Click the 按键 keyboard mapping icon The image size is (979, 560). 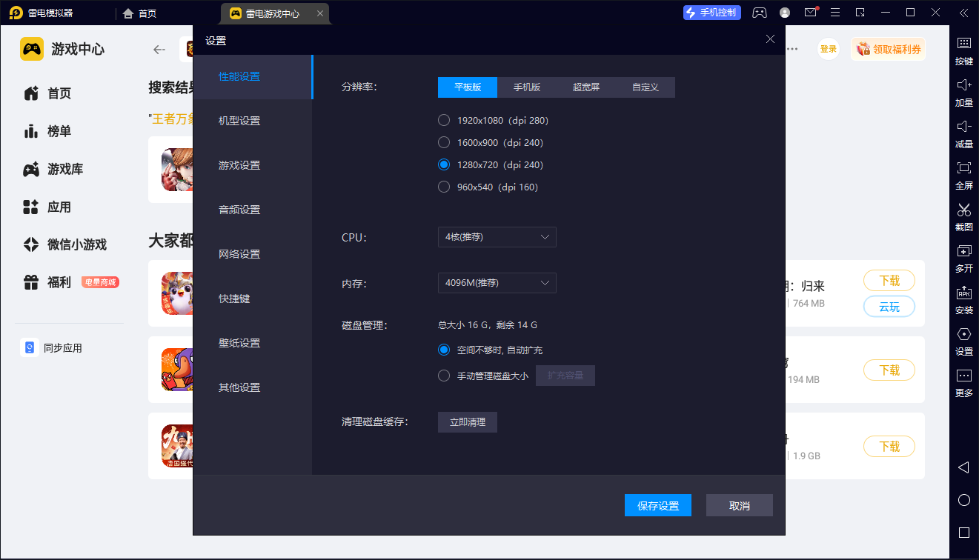(963, 44)
